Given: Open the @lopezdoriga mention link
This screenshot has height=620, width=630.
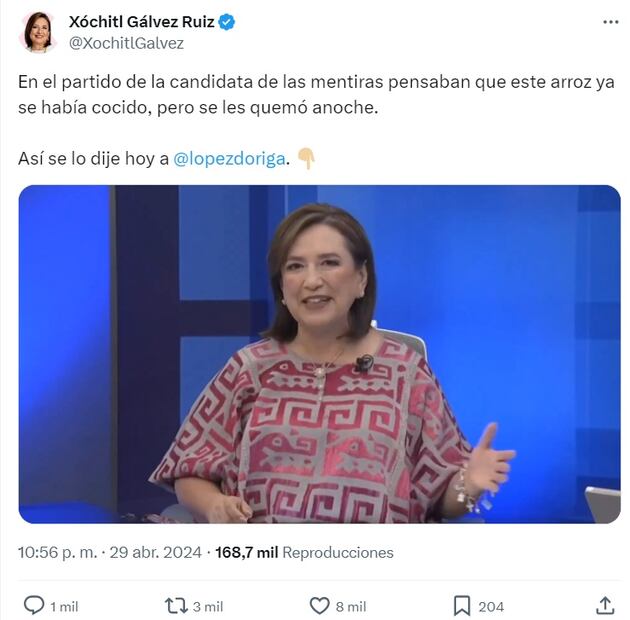Looking at the screenshot, I should pos(229,159).
